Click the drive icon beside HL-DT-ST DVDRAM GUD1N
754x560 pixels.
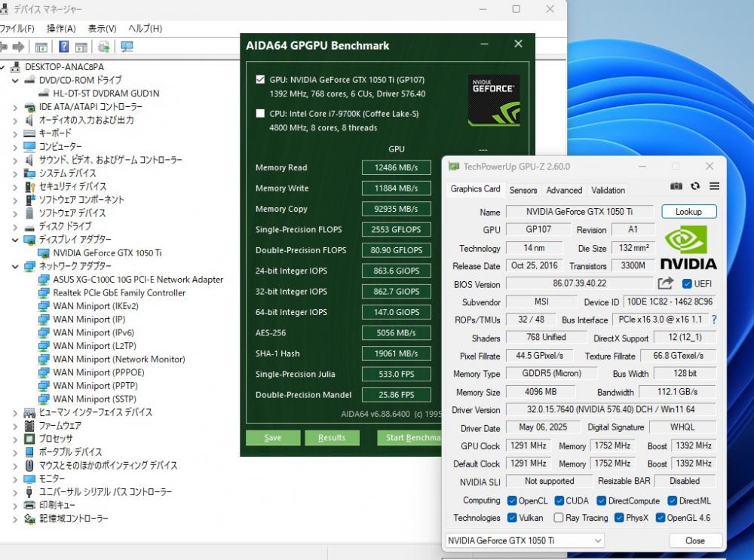tap(44, 93)
